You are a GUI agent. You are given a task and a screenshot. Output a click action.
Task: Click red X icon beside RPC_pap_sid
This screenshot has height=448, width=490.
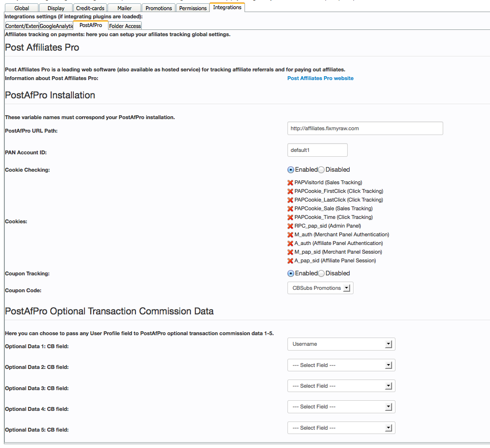pyautogui.click(x=290, y=226)
